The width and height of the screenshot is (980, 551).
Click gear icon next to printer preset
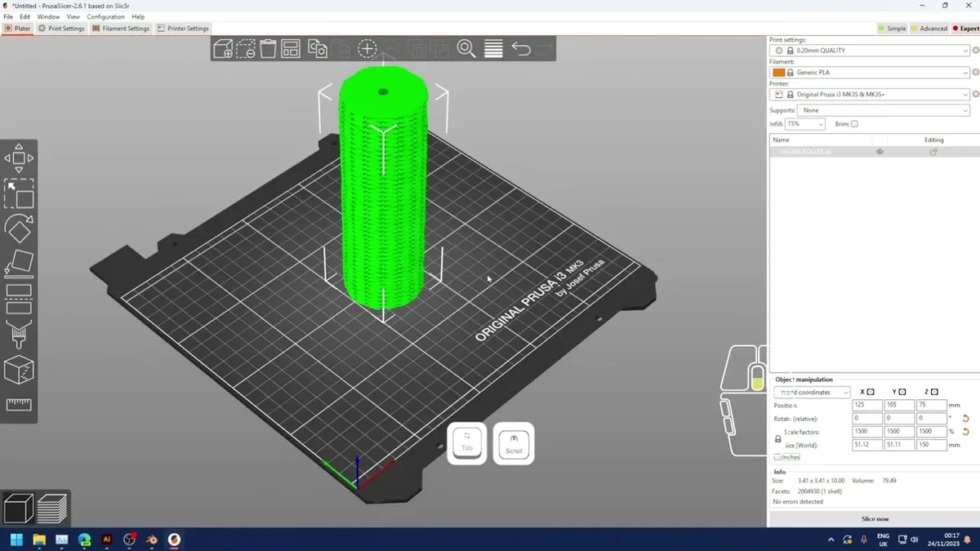(976, 95)
